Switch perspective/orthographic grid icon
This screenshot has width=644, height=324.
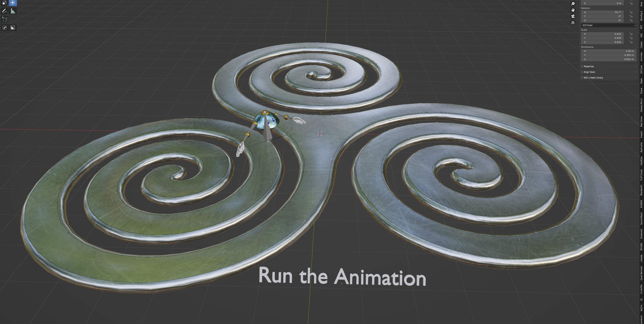tap(573, 23)
